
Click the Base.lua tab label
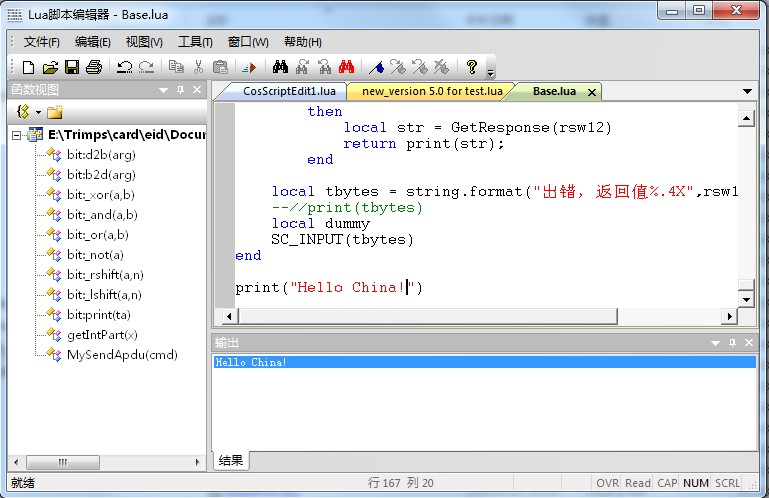tap(554, 91)
